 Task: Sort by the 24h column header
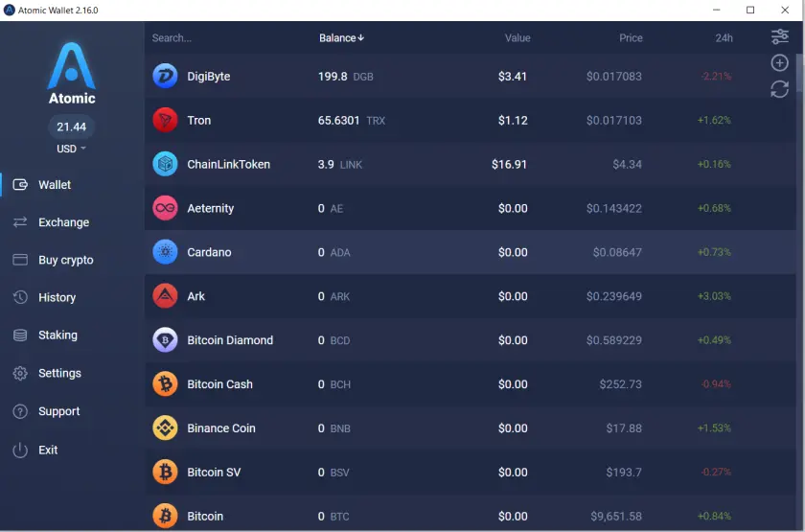[724, 38]
